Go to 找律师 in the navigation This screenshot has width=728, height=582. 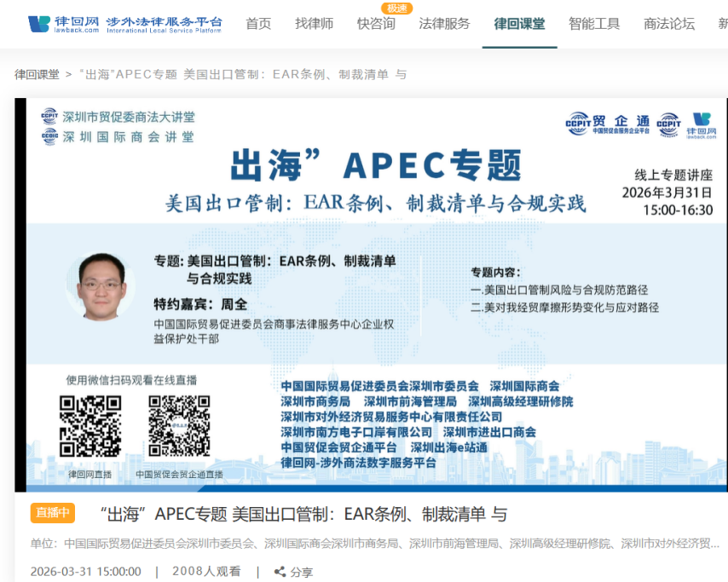315,24
